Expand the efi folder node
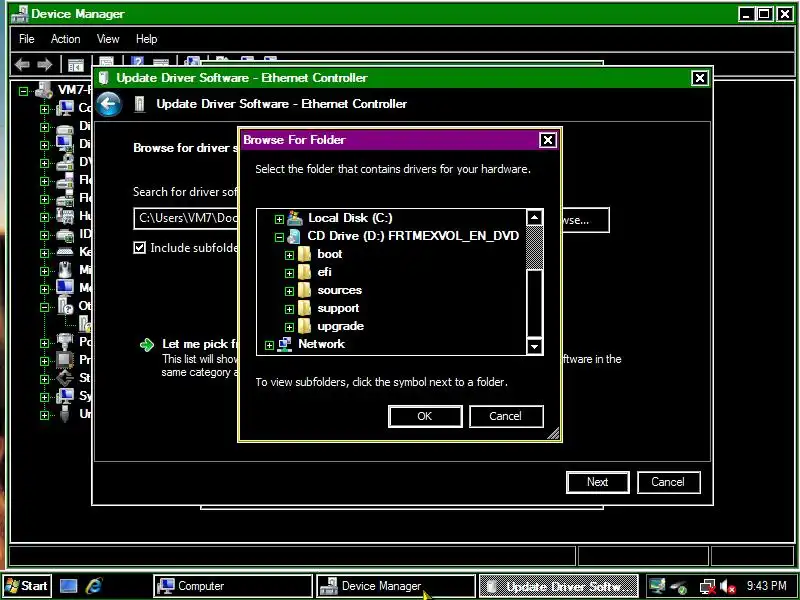800x600 pixels. (289, 273)
